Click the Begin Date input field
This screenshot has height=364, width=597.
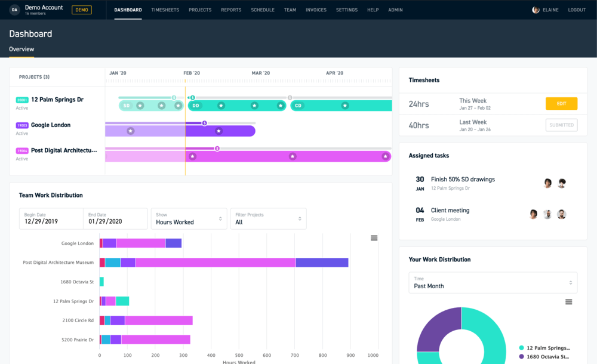tap(51, 218)
